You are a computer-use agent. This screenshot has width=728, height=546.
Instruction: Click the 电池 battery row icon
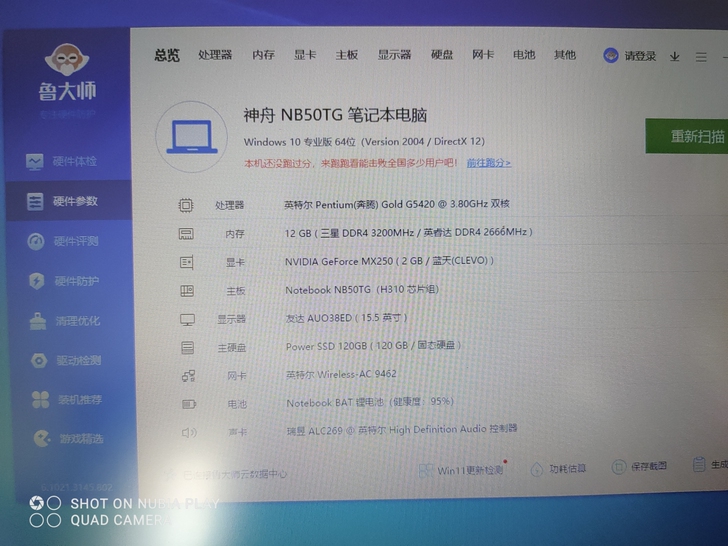pyautogui.click(x=189, y=404)
